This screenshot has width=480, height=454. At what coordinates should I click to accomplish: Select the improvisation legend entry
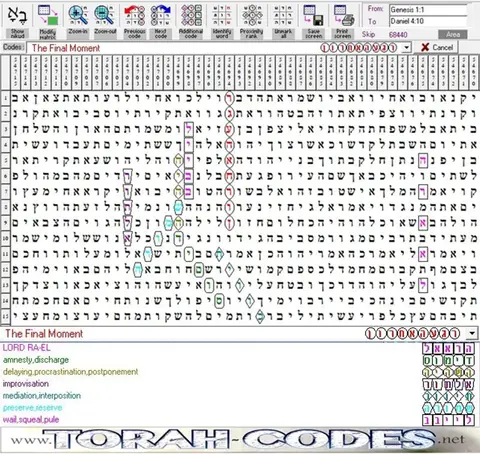click(x=26, y=384)
